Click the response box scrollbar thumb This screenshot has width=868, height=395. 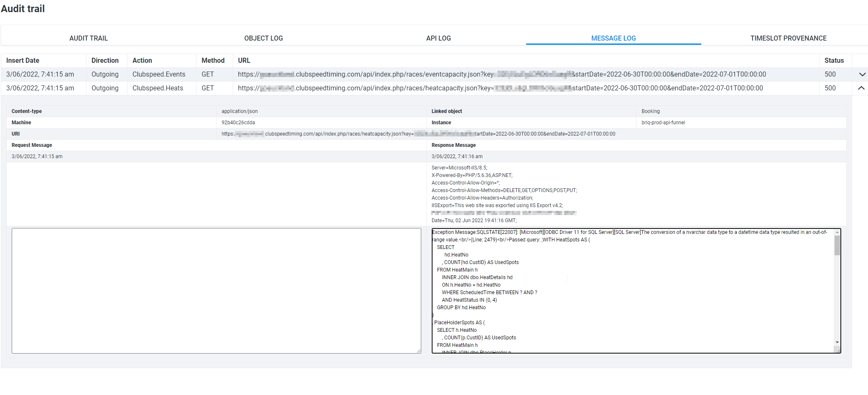(x=837, y=246)
